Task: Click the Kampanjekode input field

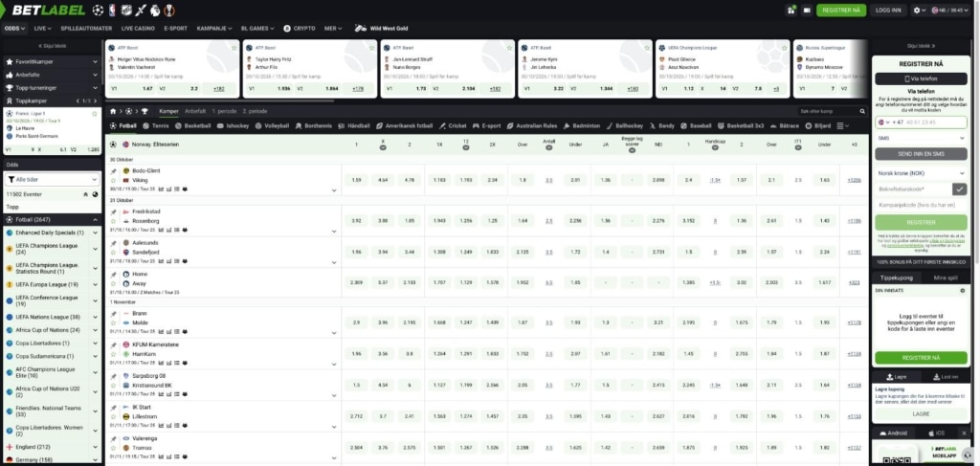Action: pos(921,204)
